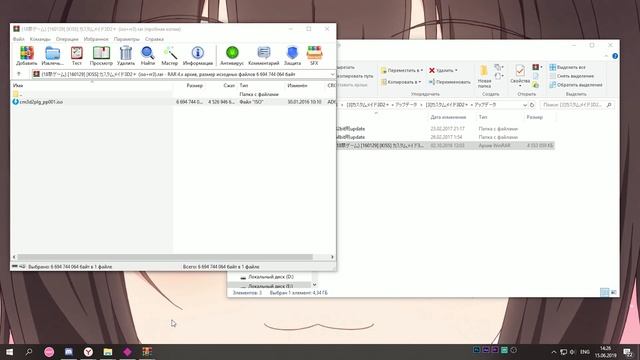Viewport: 640px width, 360px height.
Task: Click Обратить выделение in Explorer
Action: pos(576,85)
